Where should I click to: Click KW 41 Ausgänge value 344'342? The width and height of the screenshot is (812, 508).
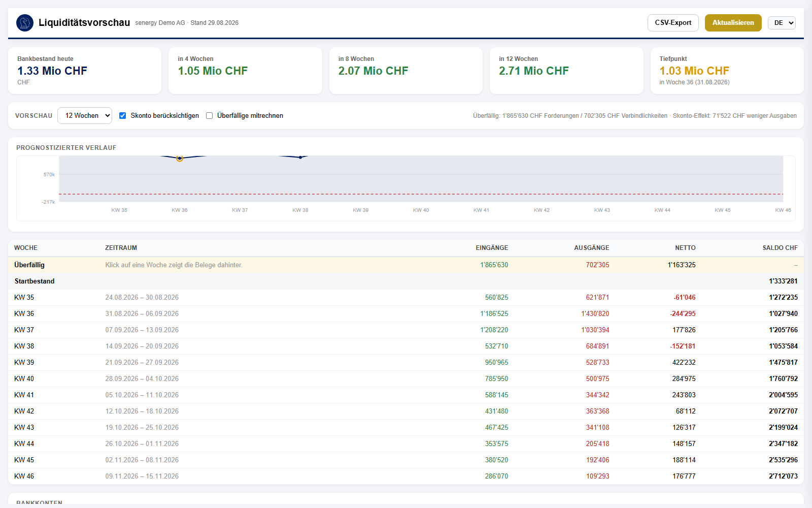597,395
